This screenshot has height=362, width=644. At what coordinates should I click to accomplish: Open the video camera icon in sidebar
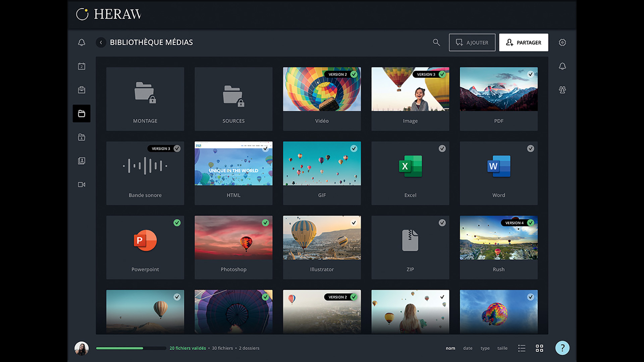click(x=82, y=185)
